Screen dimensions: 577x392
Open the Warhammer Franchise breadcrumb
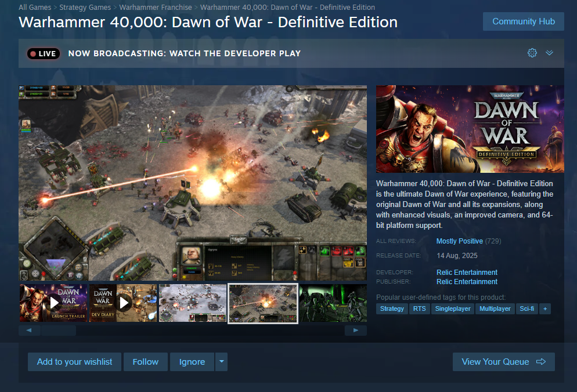156,8
